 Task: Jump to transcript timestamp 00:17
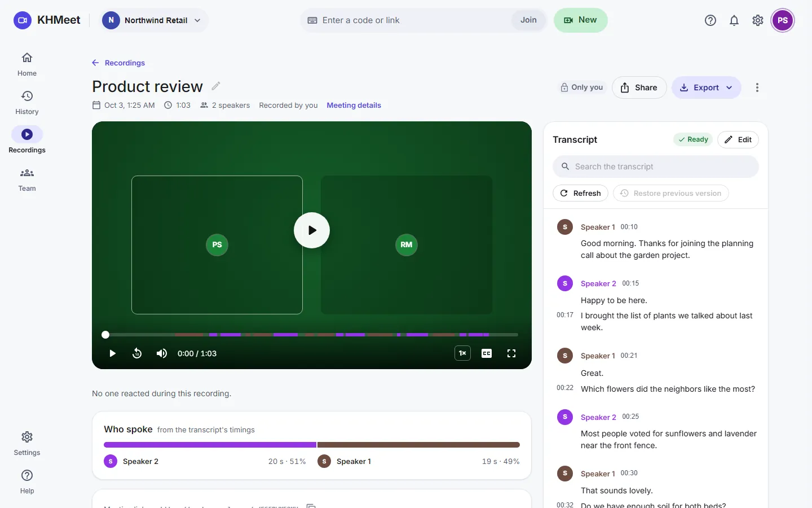[565, 315]
